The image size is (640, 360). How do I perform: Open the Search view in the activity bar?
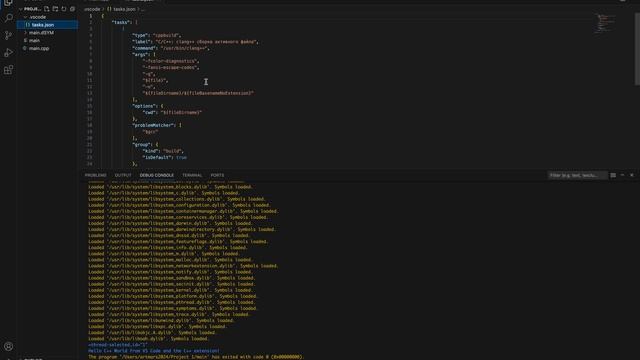click(8, 18)
